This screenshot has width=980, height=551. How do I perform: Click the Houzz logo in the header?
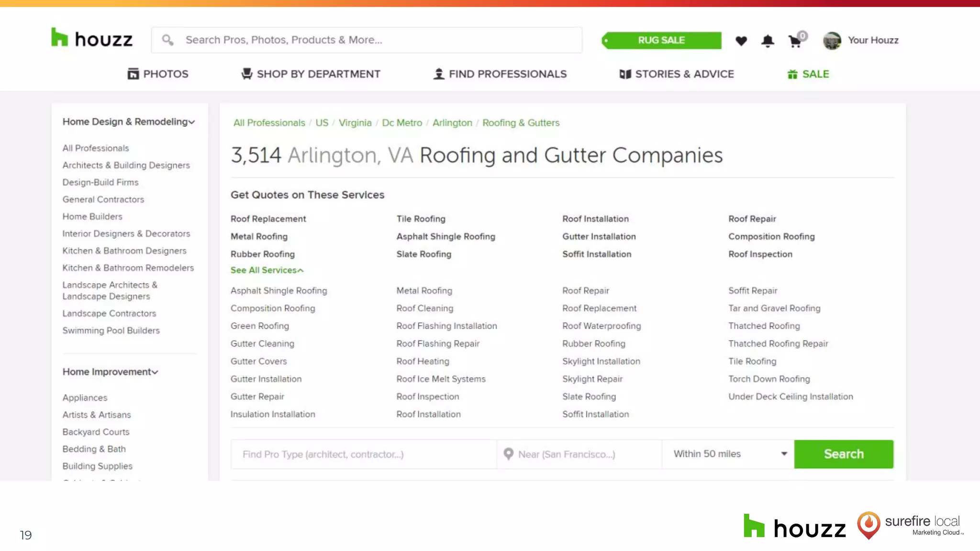[92, 38]
